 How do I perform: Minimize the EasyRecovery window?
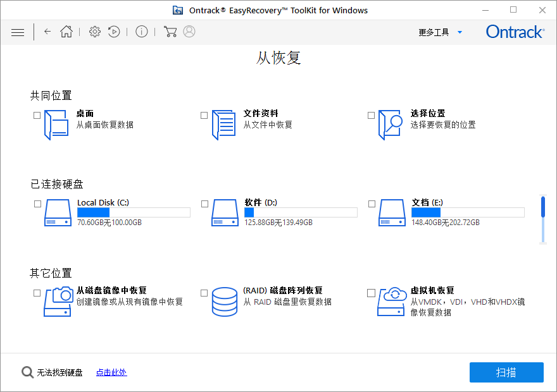point(485,10)
